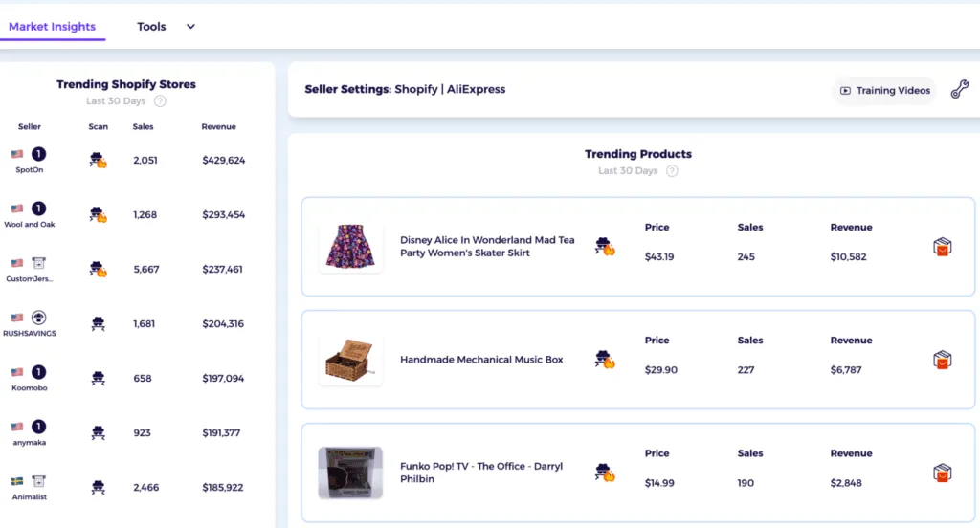Scan the Funko Pop Darryl Philbin product
The width and height of the screenshot is (980, 528).
605,473
